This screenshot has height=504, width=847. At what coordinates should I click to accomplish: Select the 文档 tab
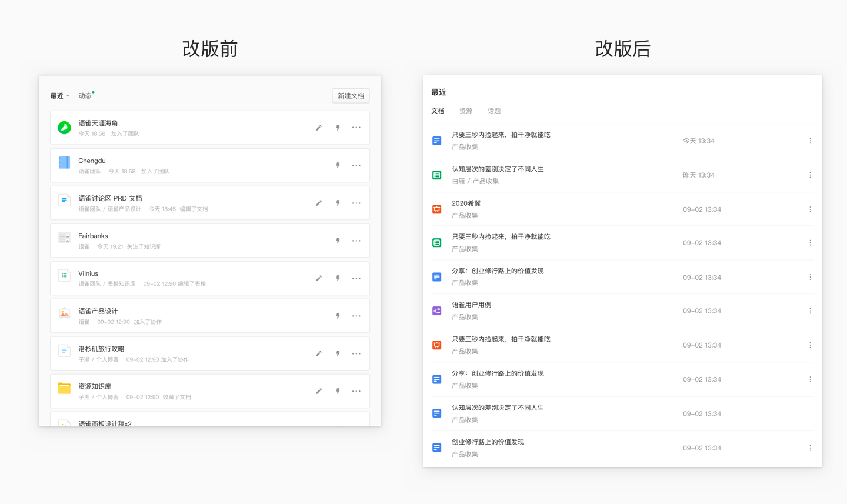[x=438, y=111]
